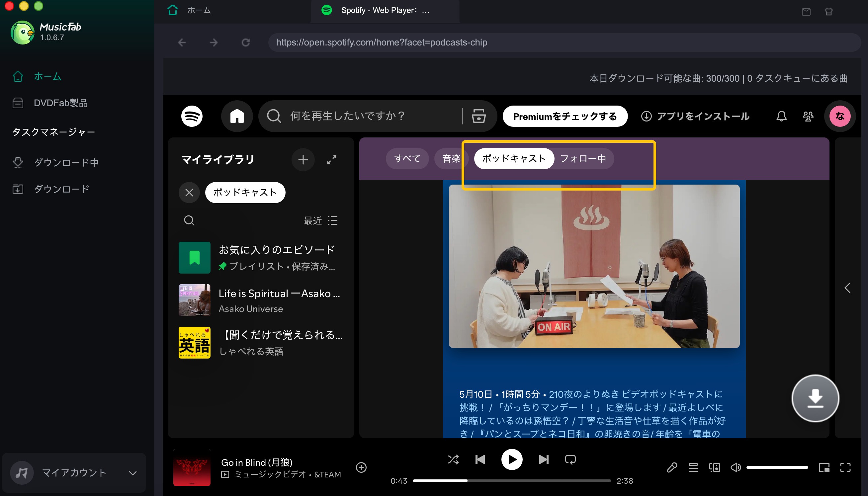
Task: Click the マイライブラリ heading
Action: click(218, 160)
